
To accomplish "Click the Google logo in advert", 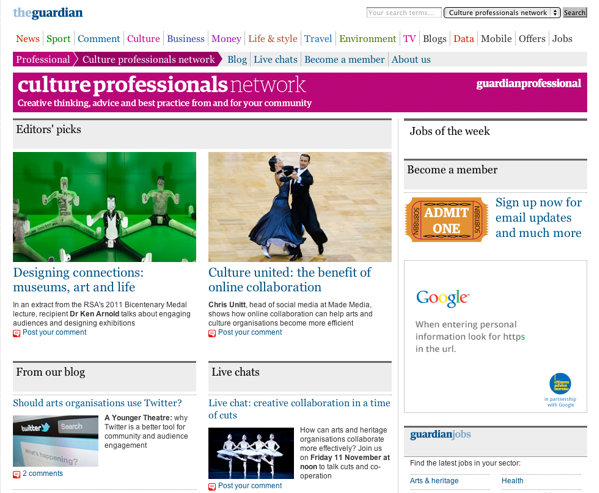I will click(x=442, y=298).
